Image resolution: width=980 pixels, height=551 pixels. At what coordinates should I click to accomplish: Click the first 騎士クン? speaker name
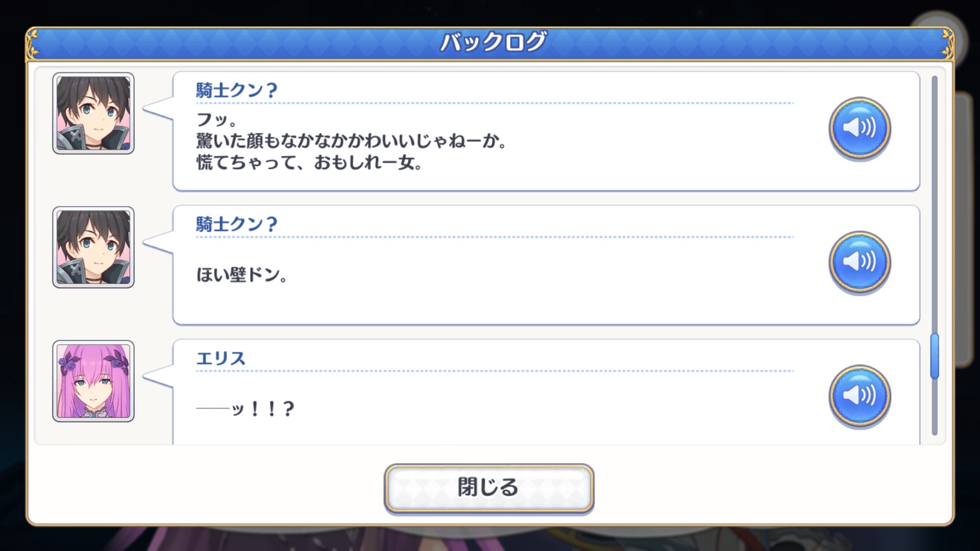[237, 91]
